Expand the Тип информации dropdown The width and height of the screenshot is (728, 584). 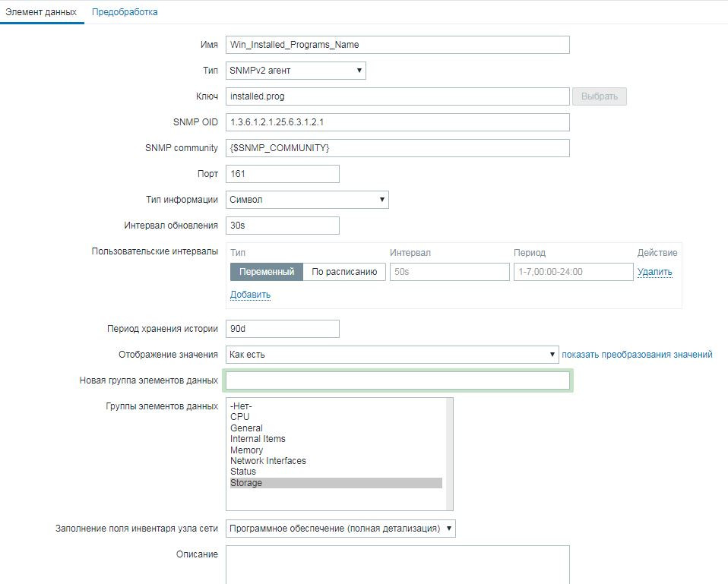[308, 200]
